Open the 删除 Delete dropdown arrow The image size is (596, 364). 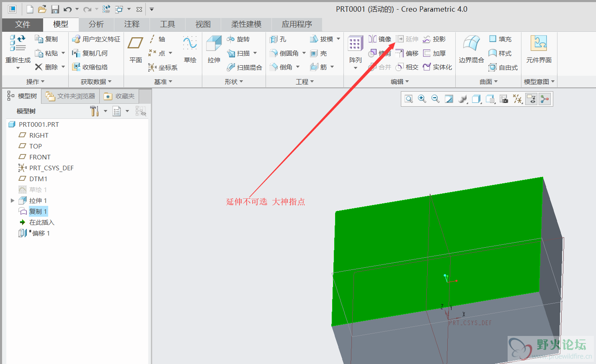click(63, 67)
